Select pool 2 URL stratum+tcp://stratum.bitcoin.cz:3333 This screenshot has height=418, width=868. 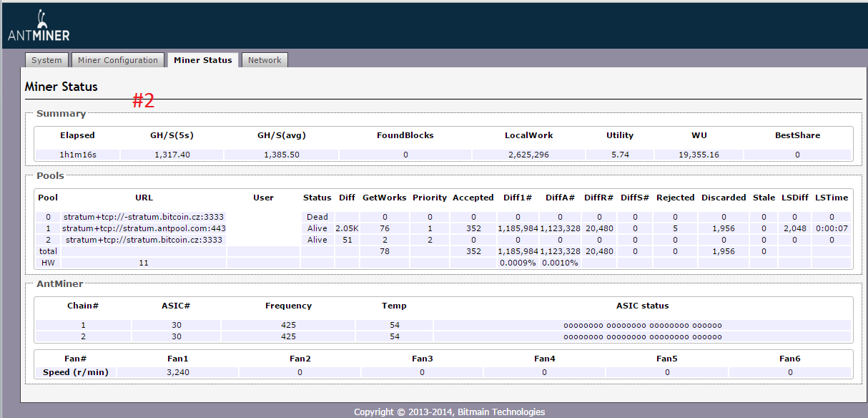144,240
